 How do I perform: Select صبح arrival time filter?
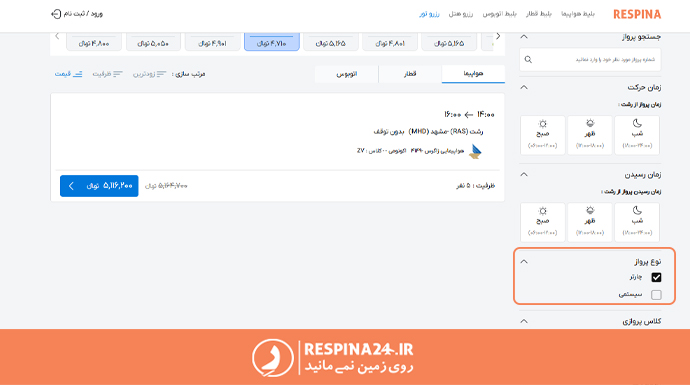coord(543,222)
